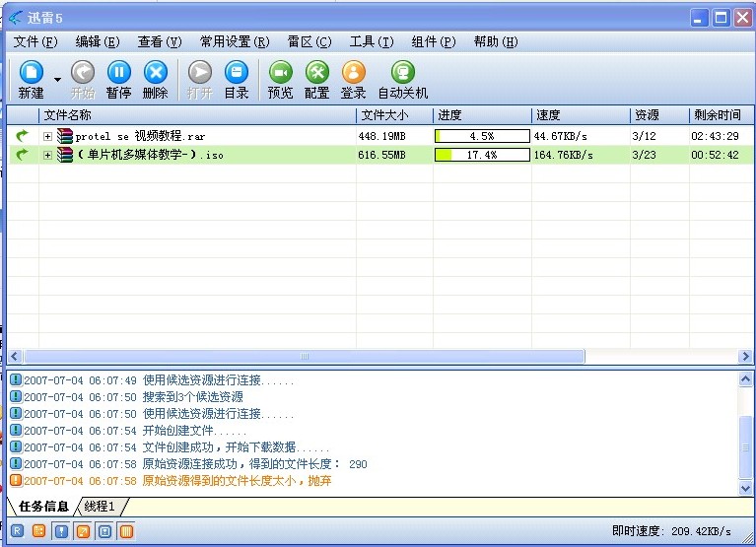The image size is (756, 547).
Task: Open the 组件(P) menu
Action: coord(434,42)
